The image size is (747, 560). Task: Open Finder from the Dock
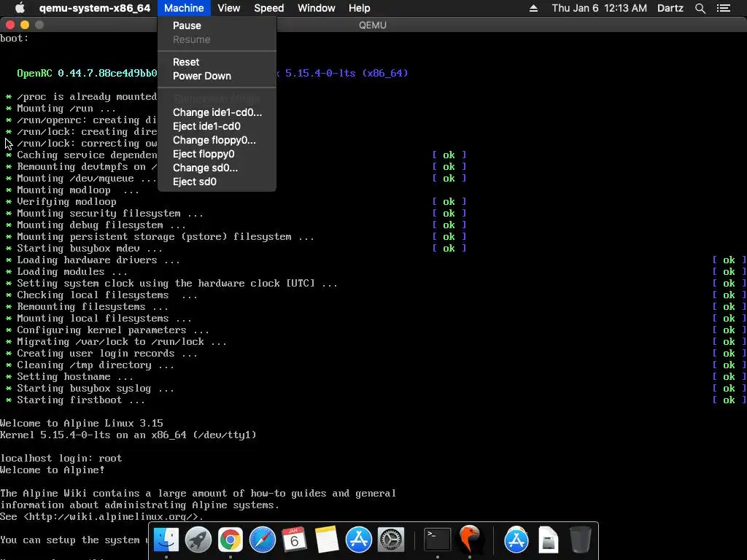[x=166, y=540]
